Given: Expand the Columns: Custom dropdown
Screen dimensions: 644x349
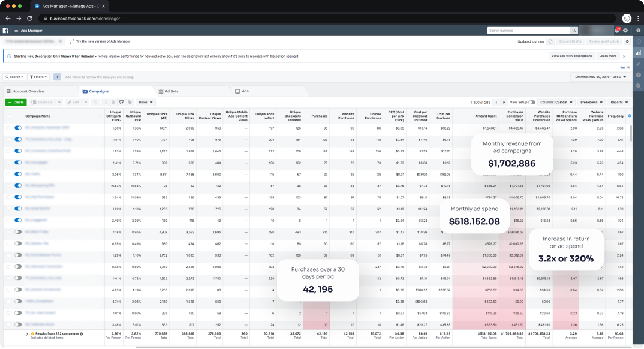Looking at the screenshot, I should click(557, 102).
